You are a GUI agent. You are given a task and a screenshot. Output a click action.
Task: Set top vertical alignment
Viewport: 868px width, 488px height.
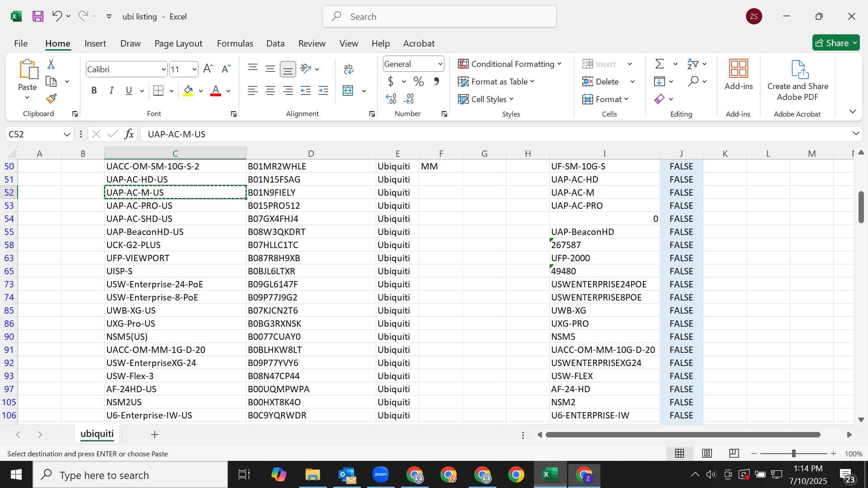[253, 69]
